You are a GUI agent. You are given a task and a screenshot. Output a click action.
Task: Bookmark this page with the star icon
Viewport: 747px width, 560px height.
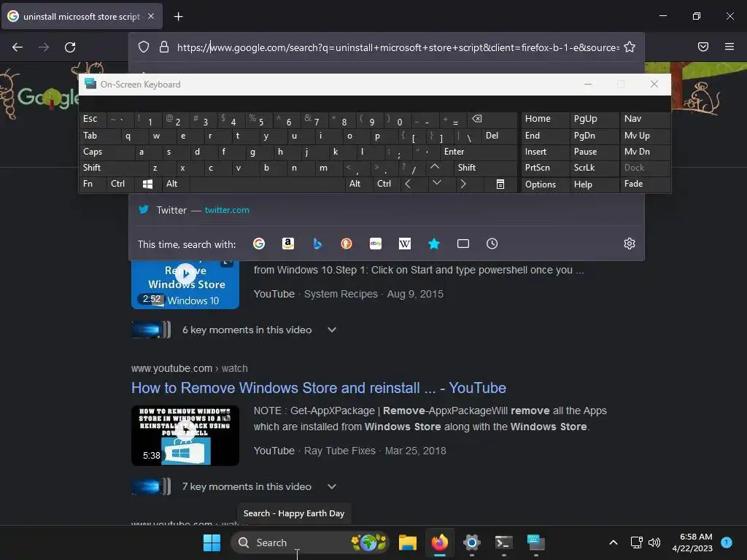click(x=630, y=47)
